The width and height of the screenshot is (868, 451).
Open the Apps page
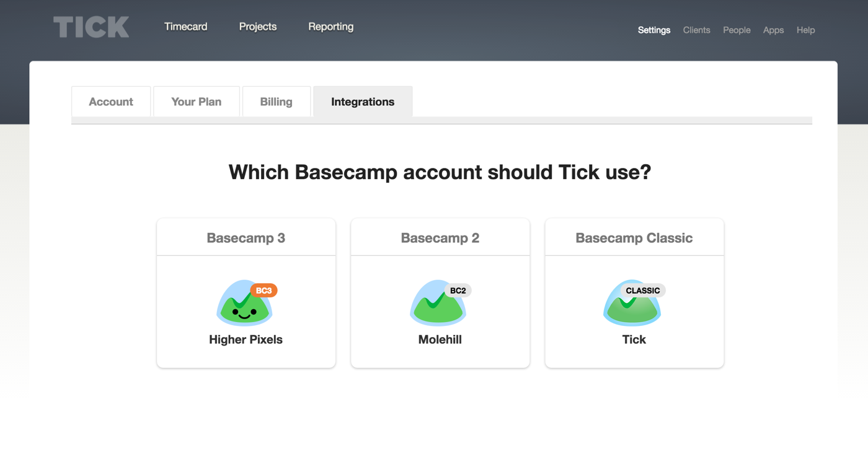point(773,30)
